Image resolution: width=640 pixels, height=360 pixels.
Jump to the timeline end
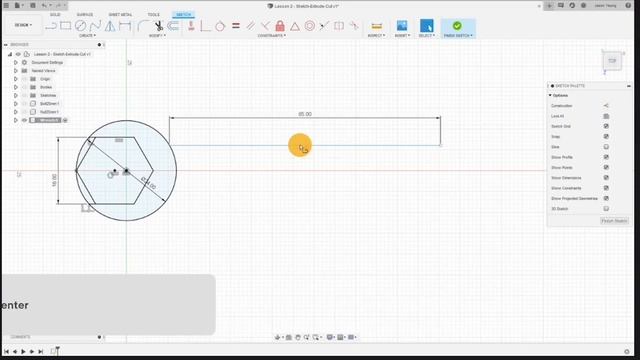(41, 351)
